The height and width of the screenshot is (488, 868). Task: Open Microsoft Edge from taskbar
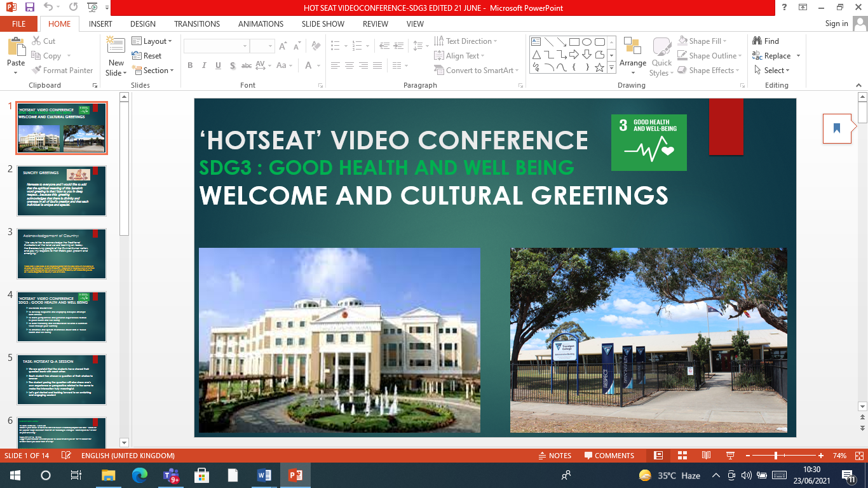tap(140, 475)
